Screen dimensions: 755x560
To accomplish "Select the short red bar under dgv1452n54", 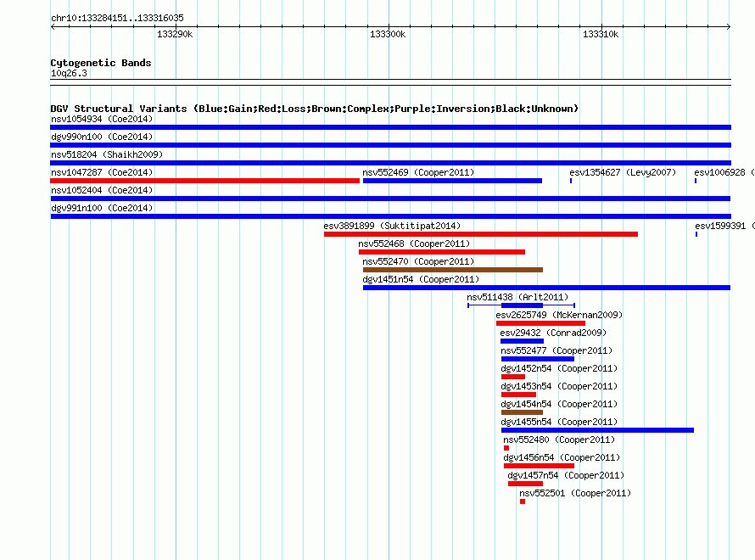I will click(512, 377).
